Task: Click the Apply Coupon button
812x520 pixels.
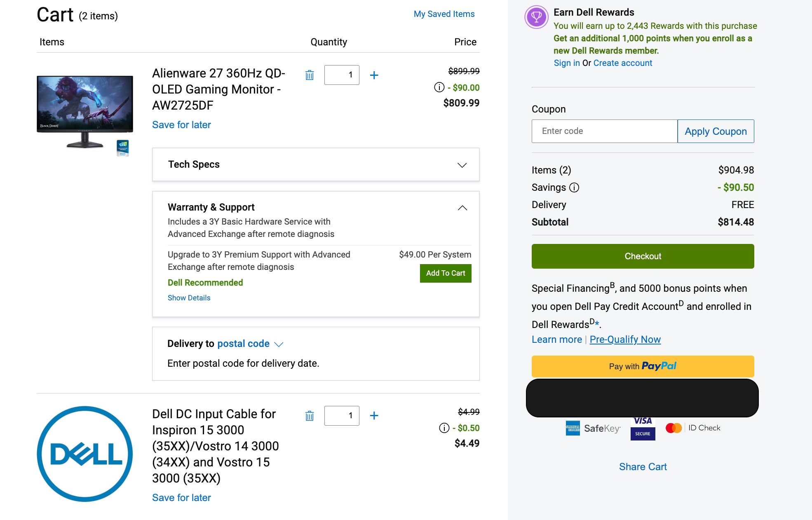Action: coord(716,131)
